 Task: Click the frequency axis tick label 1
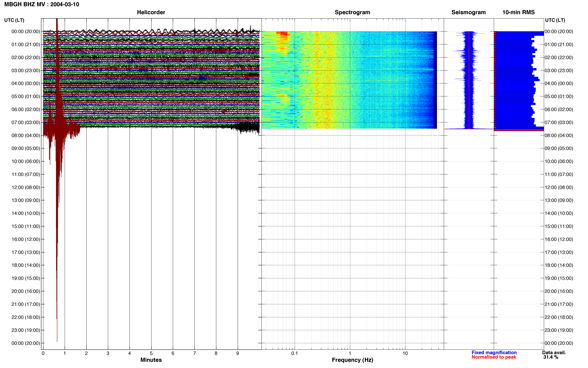point(350,353)
